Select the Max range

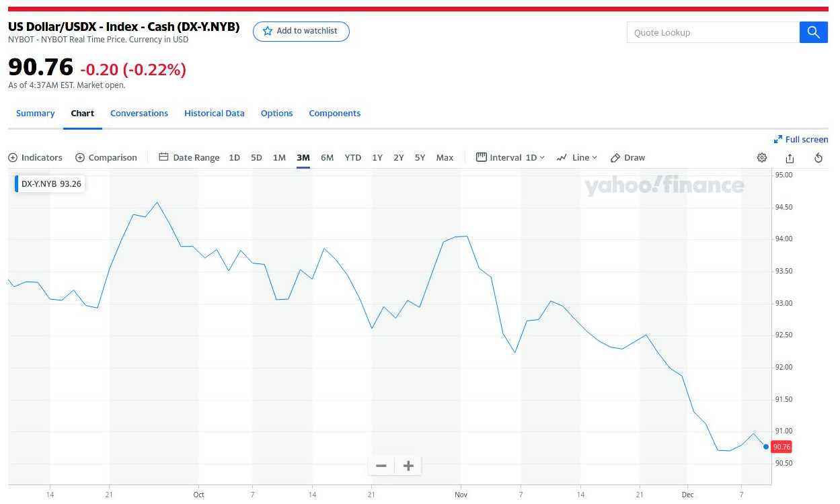(x=445, y=157)
